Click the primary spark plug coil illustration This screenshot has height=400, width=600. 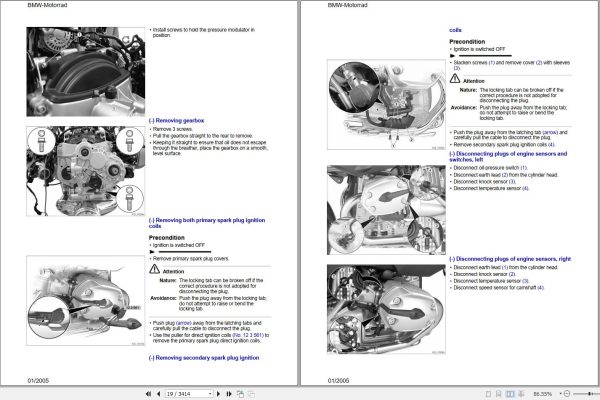pyautogui.click(x=86, y=301)
